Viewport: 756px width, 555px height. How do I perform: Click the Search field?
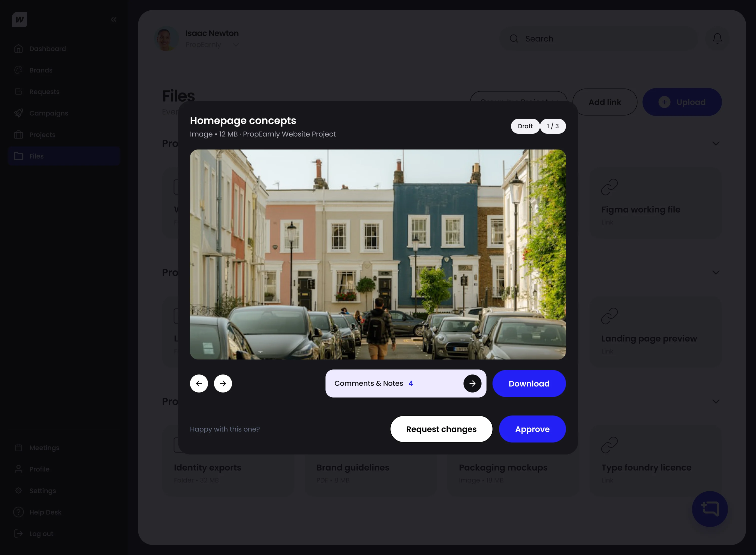pos(598,39)
